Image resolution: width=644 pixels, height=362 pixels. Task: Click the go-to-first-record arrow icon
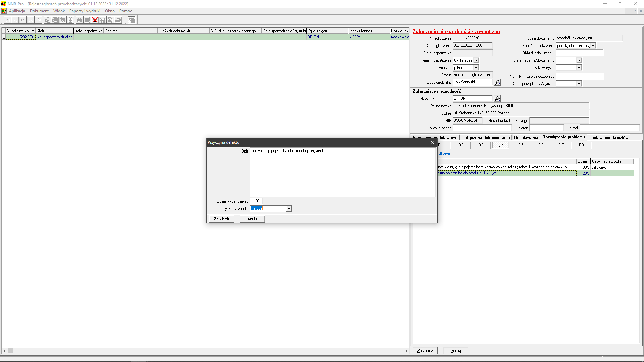pos(7,20)
